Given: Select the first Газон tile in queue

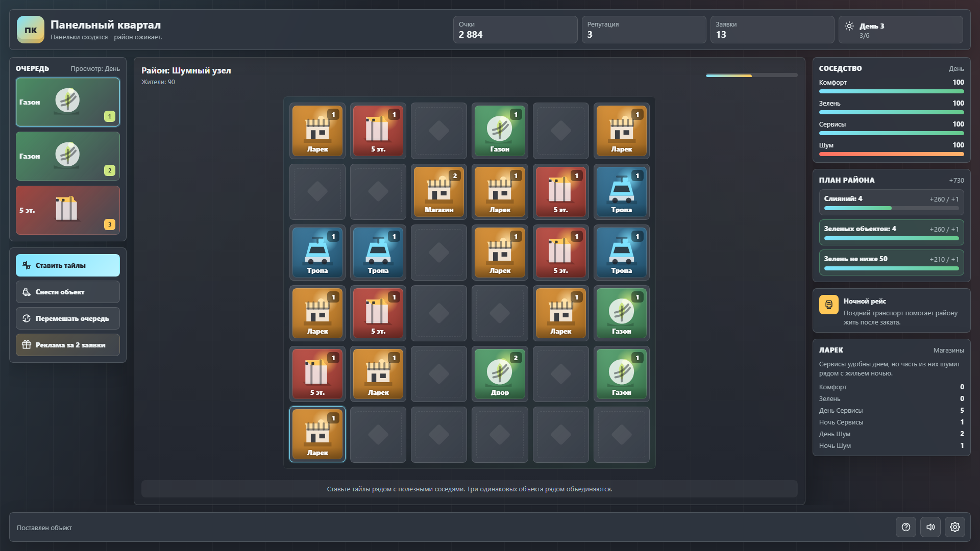Looking at the screenshot, I should click(68, 102).
